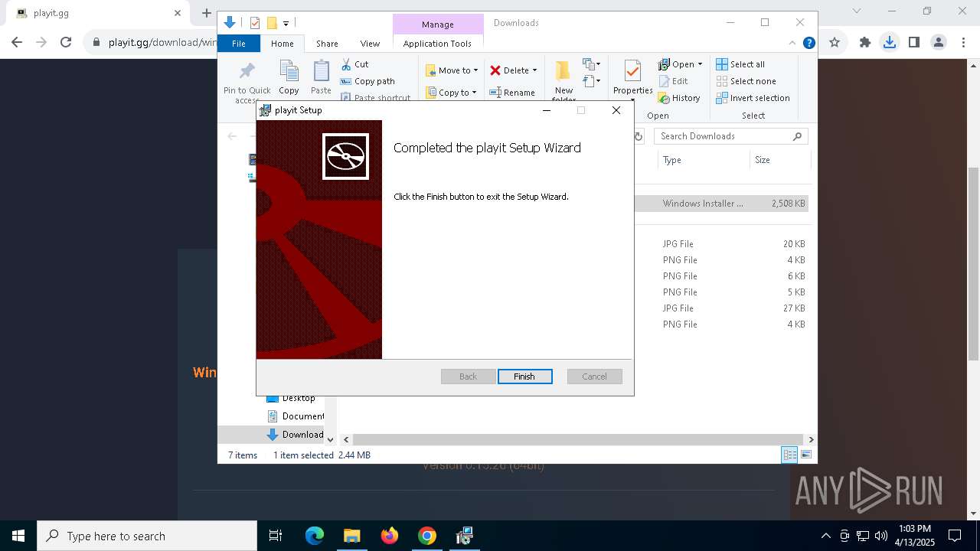Screen dimensions: 980x551
Task: Click the disc logo in the setup wizard
Action: pyautogui.click(x=345, y=156)
